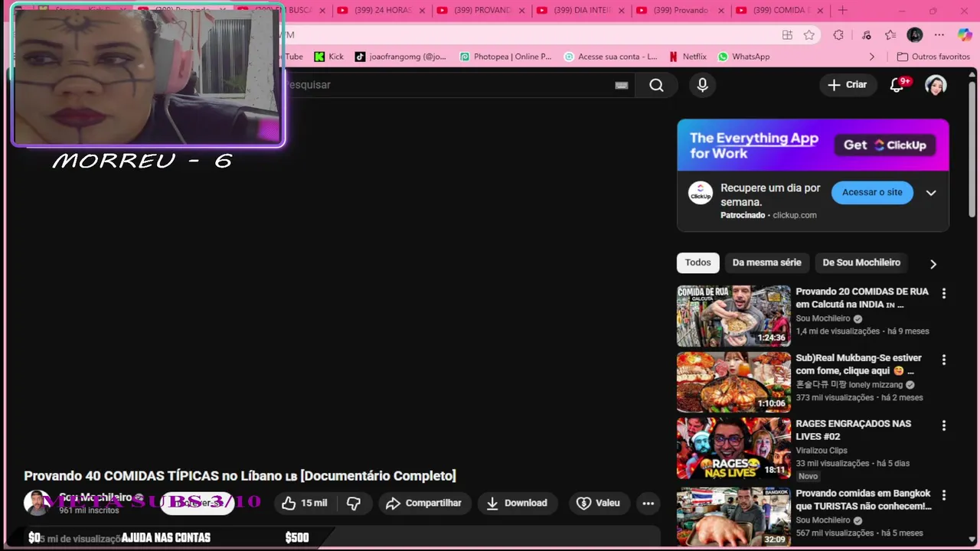Select the De Sou Mochileiro chip

pyautogui.click(x=861, y=262)
